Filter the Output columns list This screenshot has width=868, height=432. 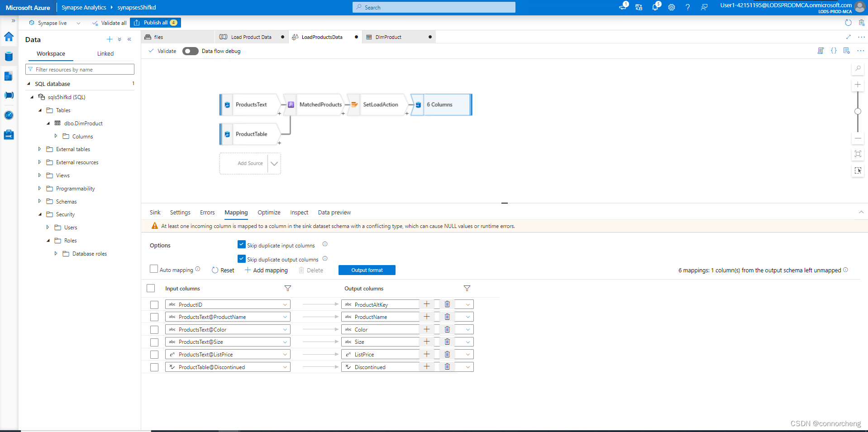[467, 288]
